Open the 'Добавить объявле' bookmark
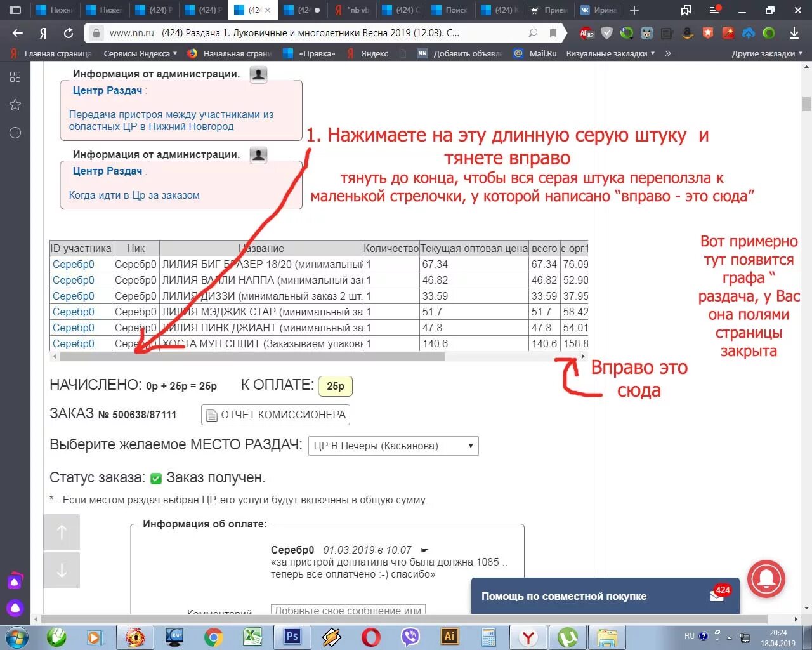The width and height of the screenshot is (812, 650). coord(461,53)
